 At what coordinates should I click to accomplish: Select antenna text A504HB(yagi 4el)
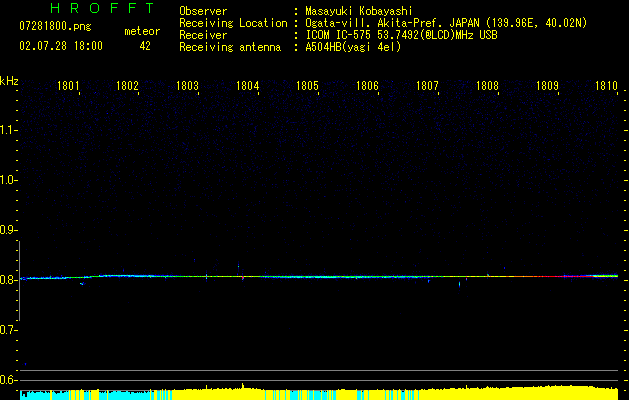[x=353, y=47]
